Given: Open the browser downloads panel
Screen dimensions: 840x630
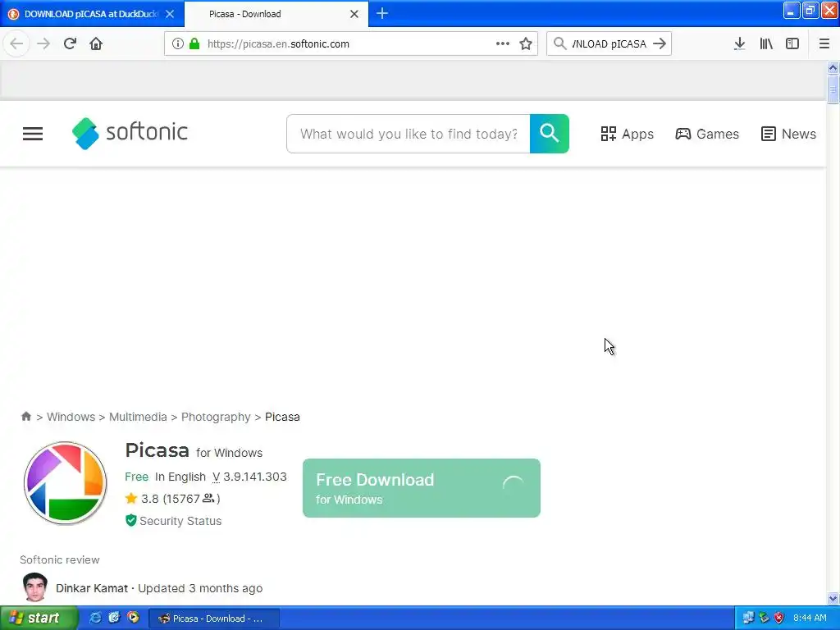Looking at the screenshot, I should (740, 43).
